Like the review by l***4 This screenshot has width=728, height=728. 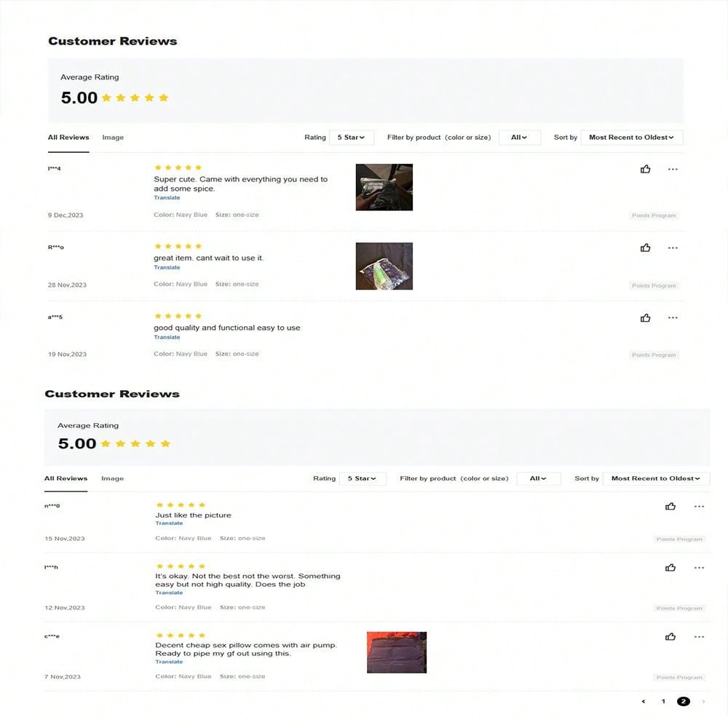645,169
